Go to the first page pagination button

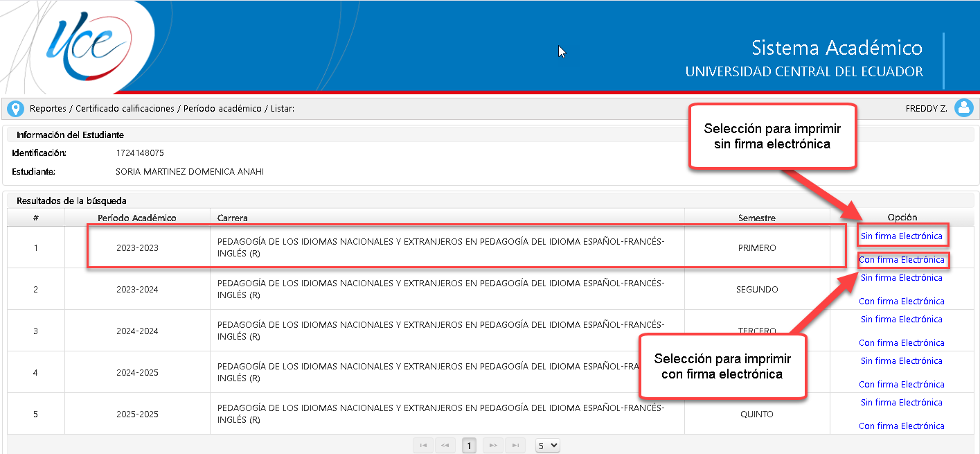[422, 445]
